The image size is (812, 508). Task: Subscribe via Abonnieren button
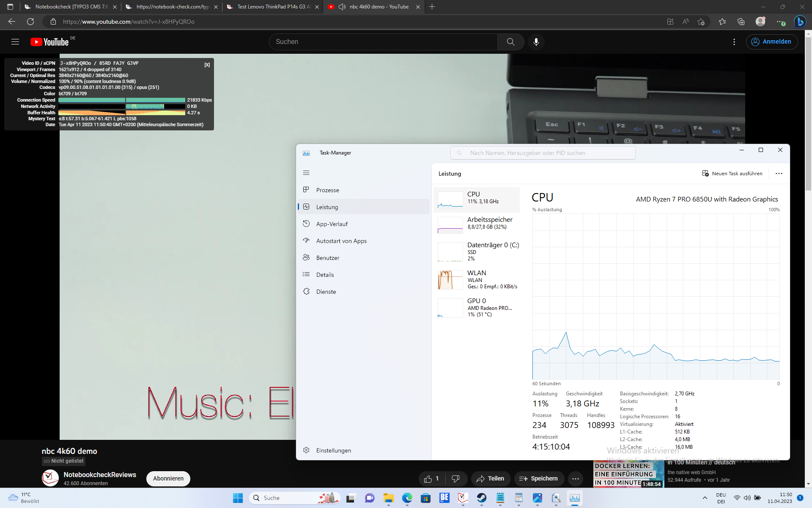pos(168,478)
